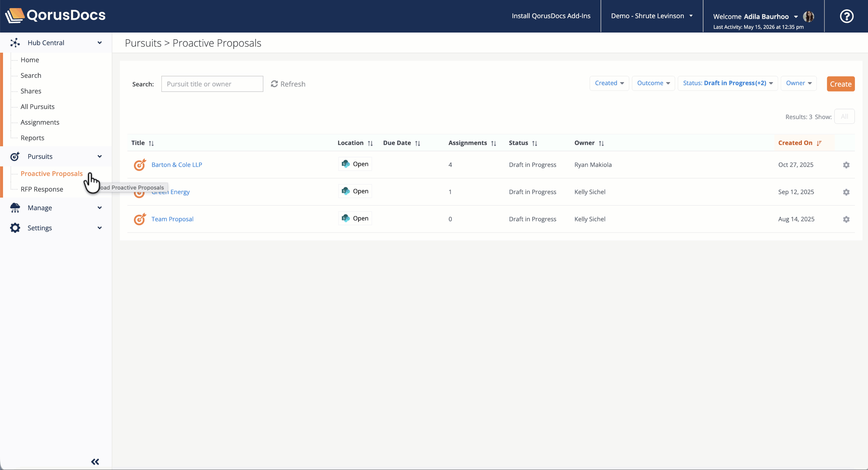The image size is (868, 470).
Task: Open the Outcome filter dropdown
Action: tap(654, 83)
